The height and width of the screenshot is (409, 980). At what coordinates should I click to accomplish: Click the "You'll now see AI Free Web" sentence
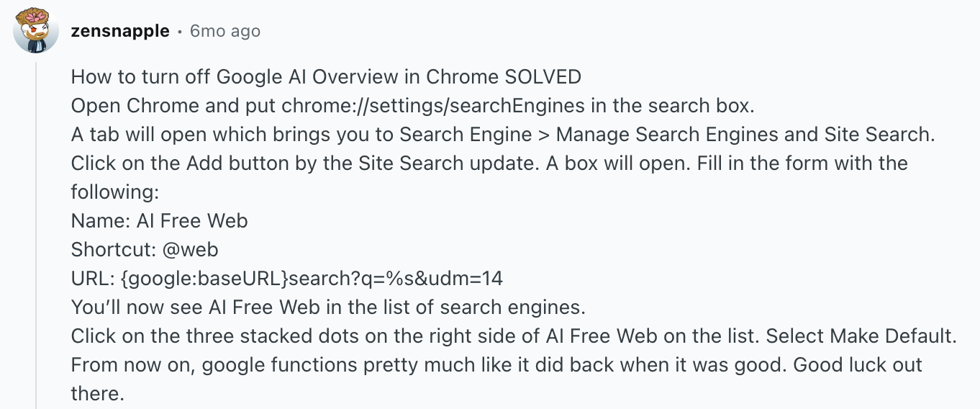pos(327,307)
